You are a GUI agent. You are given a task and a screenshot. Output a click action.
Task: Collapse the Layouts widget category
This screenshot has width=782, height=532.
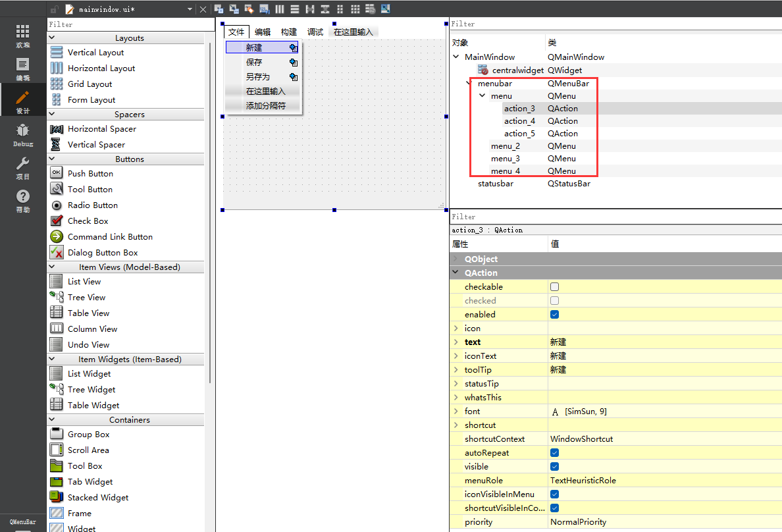coord(52,38)
